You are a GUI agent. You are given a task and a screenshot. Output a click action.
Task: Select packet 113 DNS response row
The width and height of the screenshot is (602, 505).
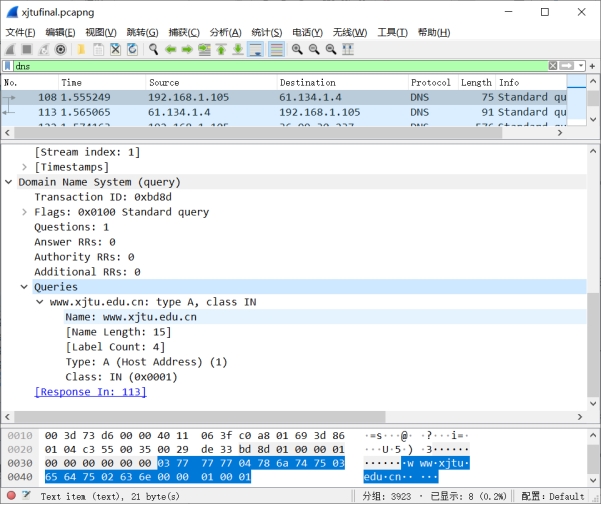tap(300, 113)
